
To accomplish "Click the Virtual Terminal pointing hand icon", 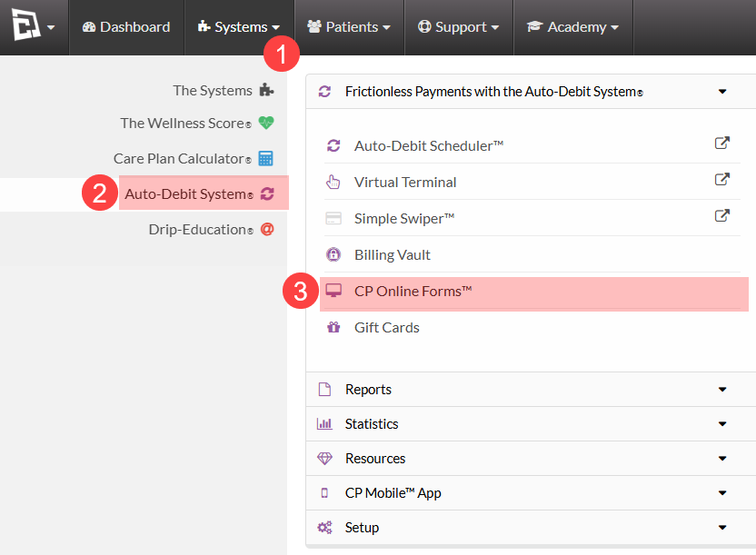I will point(333,182).
